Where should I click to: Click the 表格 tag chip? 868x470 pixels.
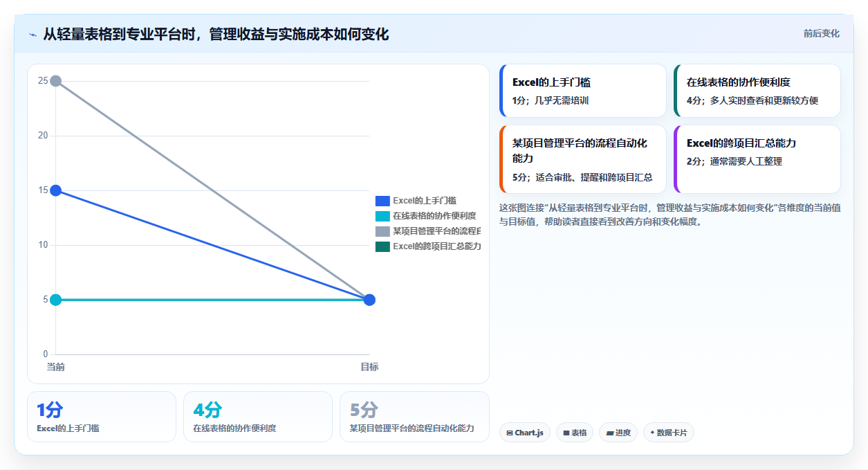[575, 433]
